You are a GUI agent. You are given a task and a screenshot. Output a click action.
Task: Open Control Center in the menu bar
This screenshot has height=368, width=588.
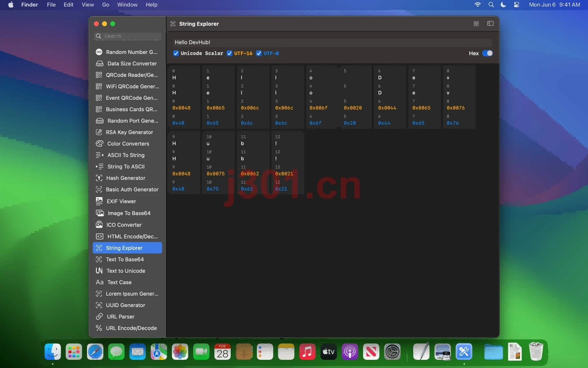pos(517,4)
